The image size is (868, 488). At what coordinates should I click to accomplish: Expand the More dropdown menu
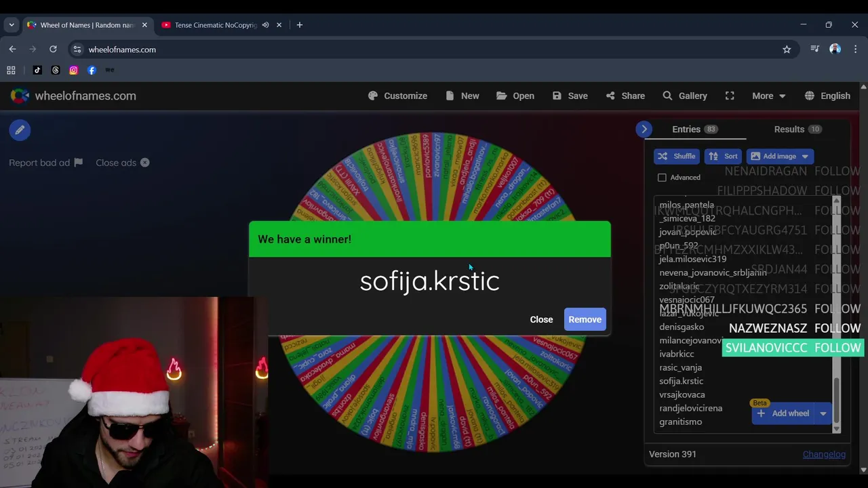point(769,96)
